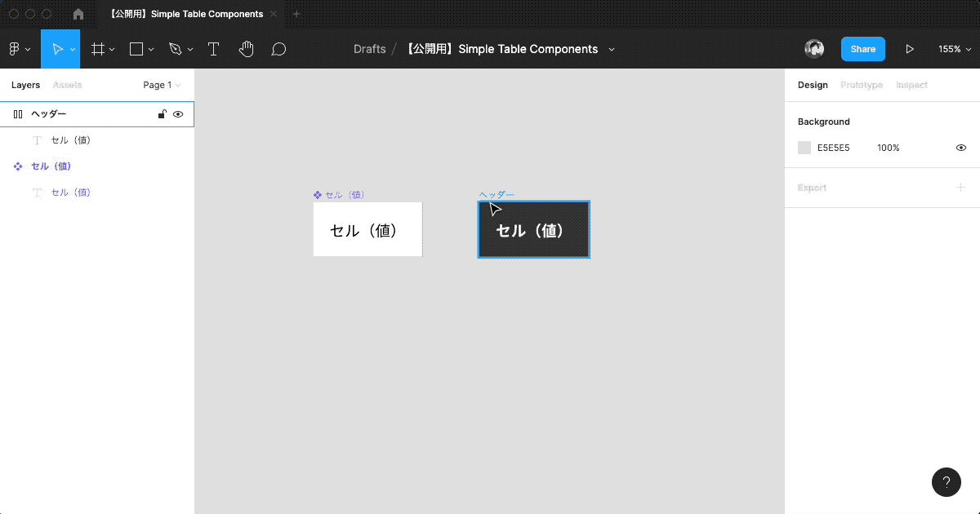Screen dimensions: 980x514
Task: Open the Page 1 dropdown
Action: click(161, 85)
